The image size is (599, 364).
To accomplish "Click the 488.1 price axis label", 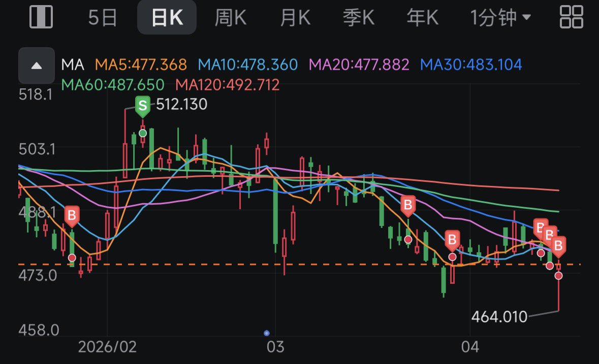I will tap(37, 212).
